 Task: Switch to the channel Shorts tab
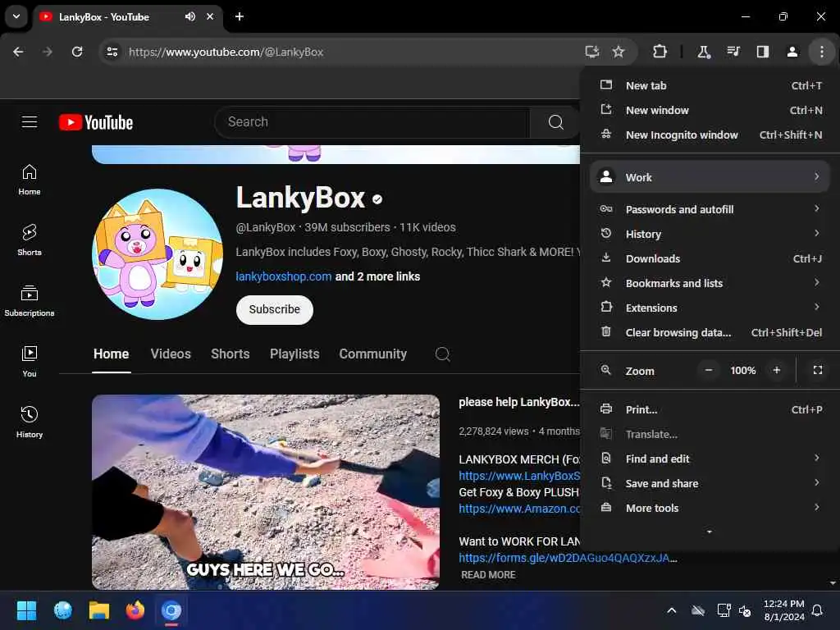click(231, 354)
